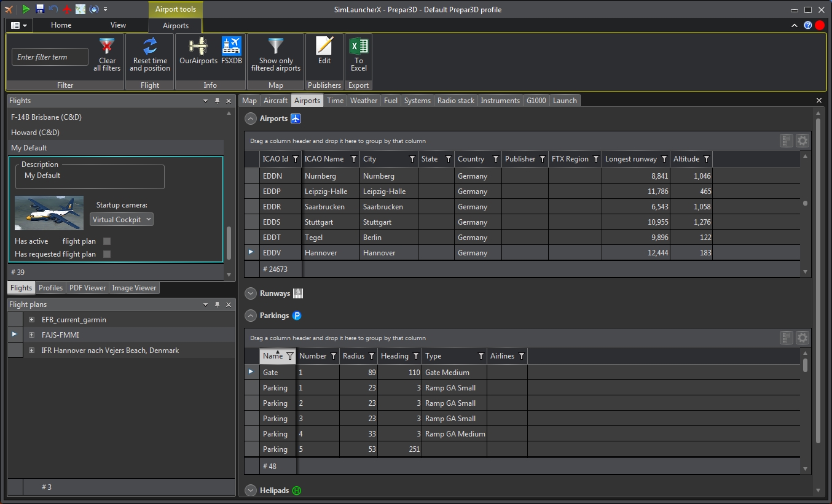832x504 pixels.
Task: Toggle Has active flight plan checkbox
Action: point(107,241)
